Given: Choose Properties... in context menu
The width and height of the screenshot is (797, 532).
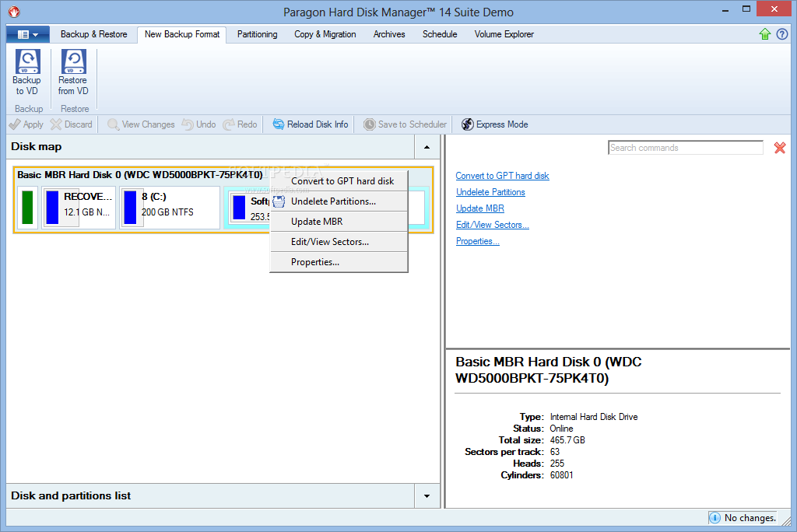Looking at the screenshot, I should pos(339,262).
